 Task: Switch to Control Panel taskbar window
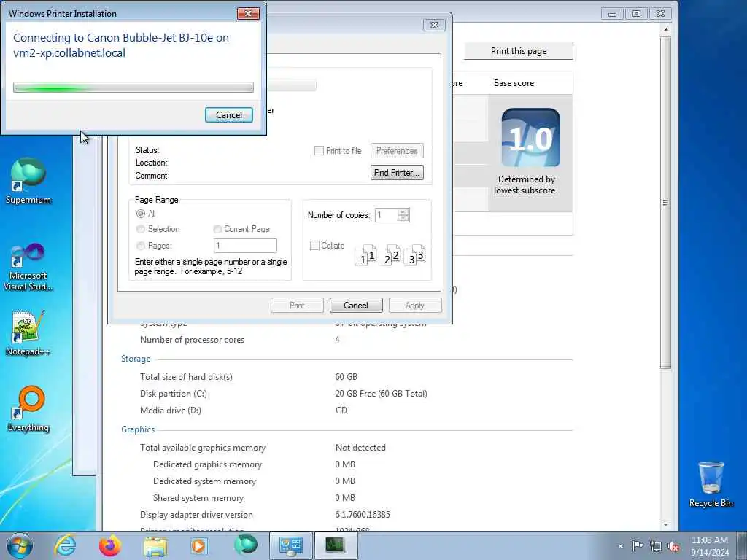tap(290, 545)
